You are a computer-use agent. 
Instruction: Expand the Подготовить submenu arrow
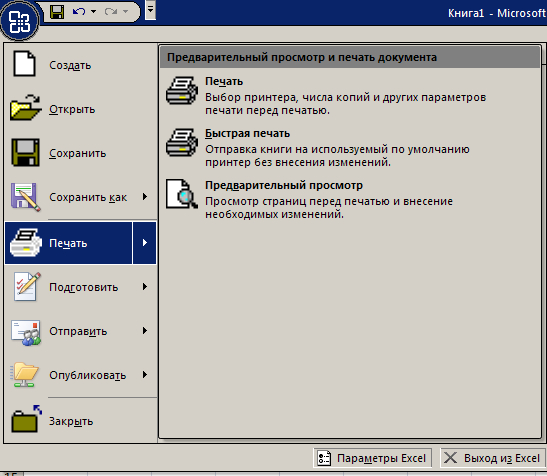point(145,287)
